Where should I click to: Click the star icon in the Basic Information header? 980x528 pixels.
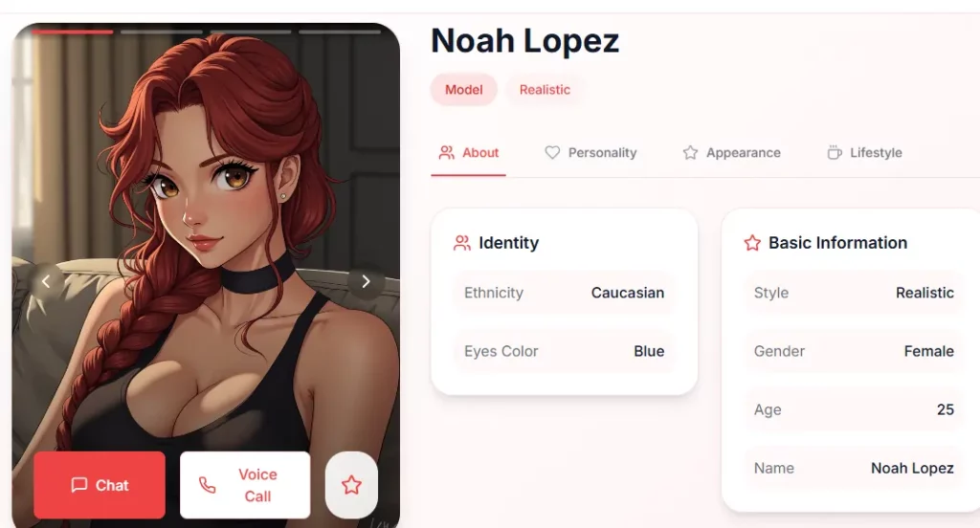pos(752,242)
